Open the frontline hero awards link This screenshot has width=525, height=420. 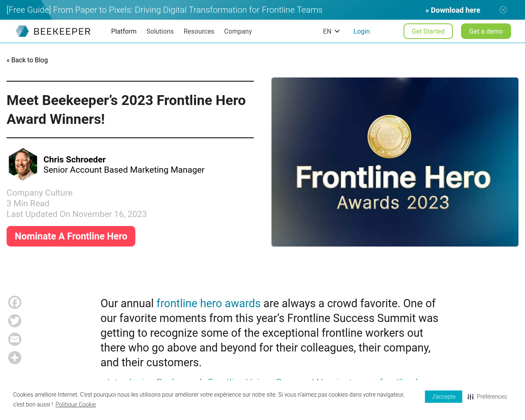[x=208, y=303]
